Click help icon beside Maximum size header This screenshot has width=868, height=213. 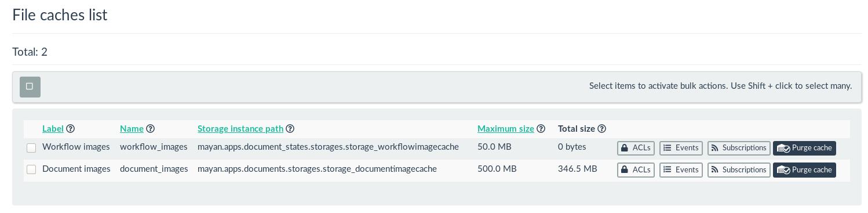click(541, 129)
